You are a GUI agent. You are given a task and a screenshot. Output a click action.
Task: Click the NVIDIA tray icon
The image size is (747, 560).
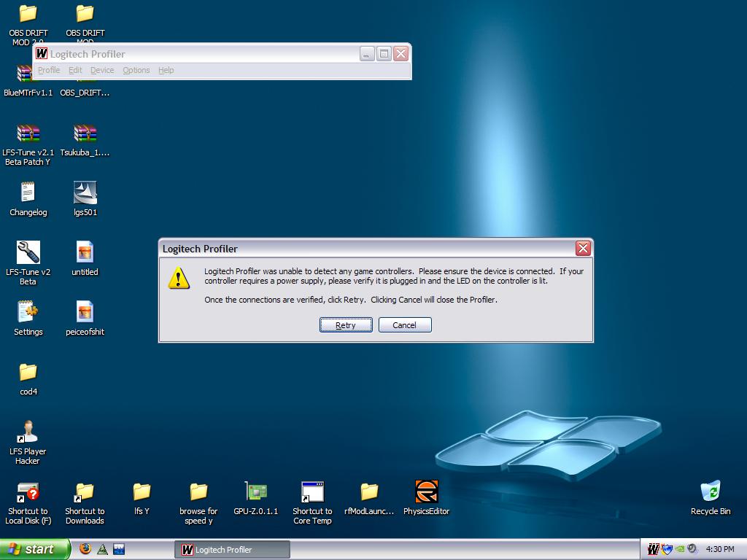(681, 549)
